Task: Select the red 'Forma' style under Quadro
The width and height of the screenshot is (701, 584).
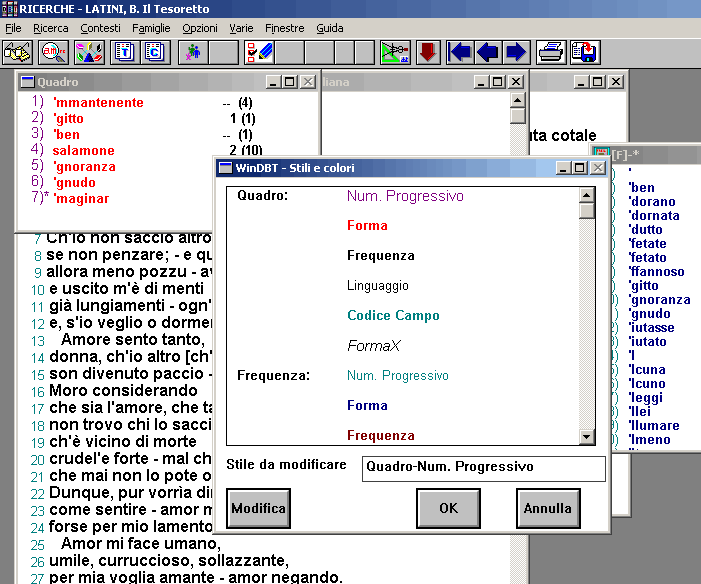Action: tap(367, 225)
